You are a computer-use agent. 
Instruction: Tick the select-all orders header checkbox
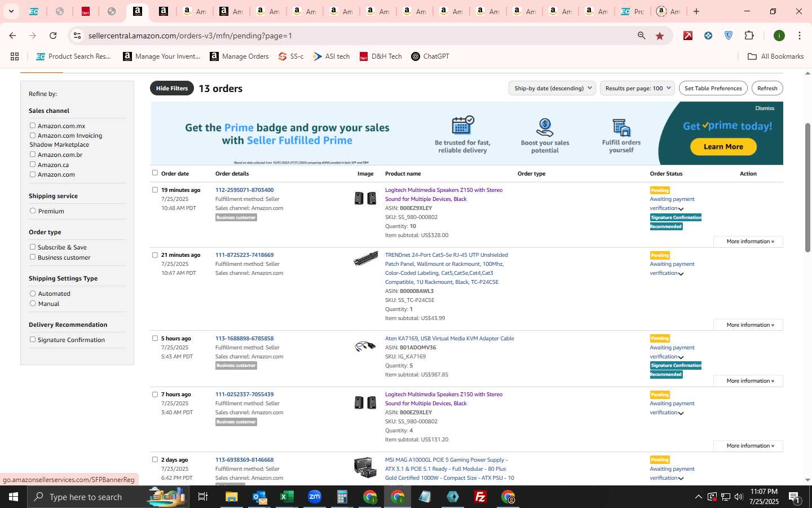(155, 173)
